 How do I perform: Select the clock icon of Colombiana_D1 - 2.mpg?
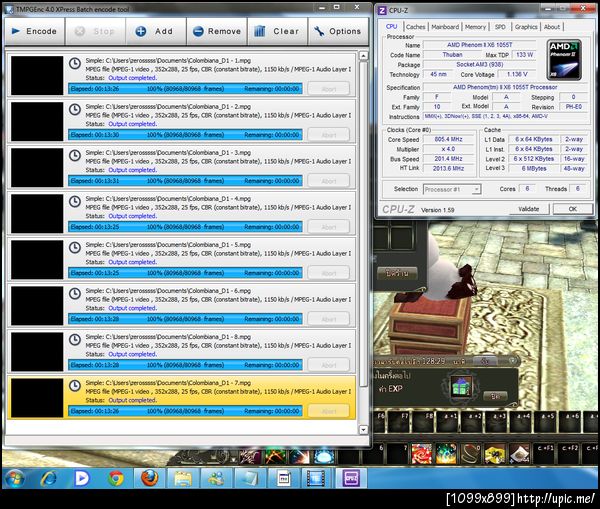(x=75, y=109)
